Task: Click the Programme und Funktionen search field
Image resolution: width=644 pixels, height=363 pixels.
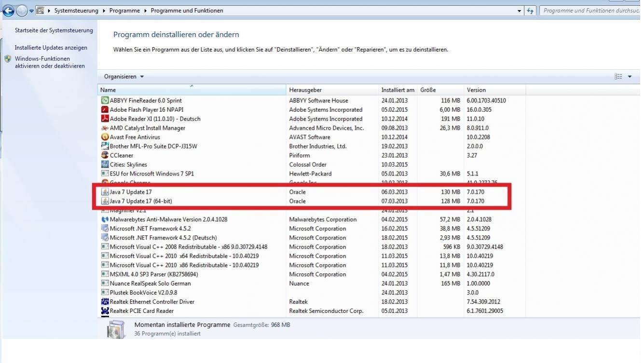Action: [x=590, y=10]
